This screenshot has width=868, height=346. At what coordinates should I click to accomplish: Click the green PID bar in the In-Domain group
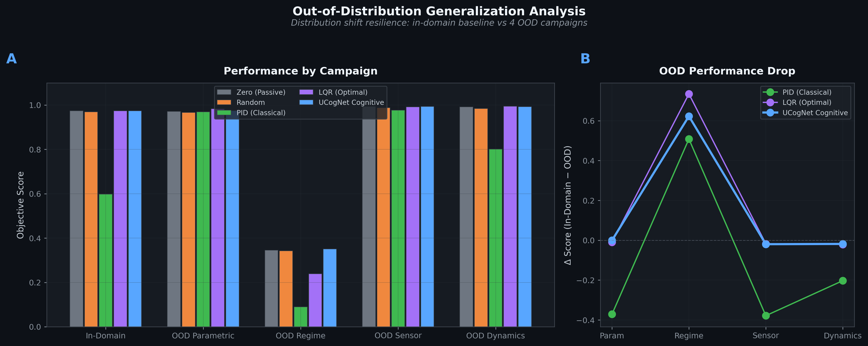[105, 260]
